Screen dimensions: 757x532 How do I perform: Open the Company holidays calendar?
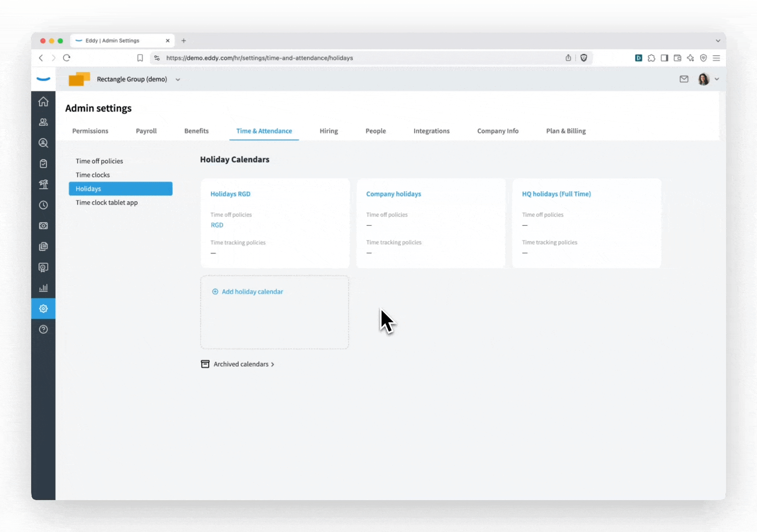coord(393,194)
